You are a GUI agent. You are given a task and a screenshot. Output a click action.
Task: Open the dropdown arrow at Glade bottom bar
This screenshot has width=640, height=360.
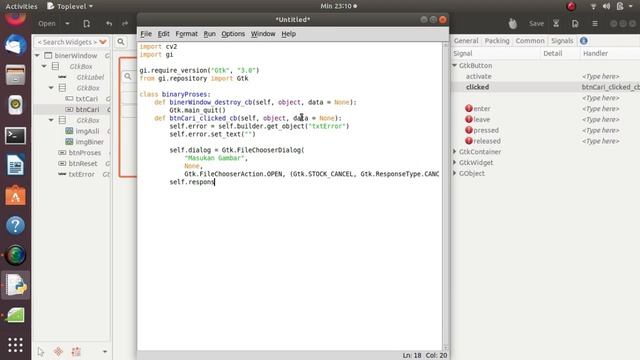(x=105, y=351)
